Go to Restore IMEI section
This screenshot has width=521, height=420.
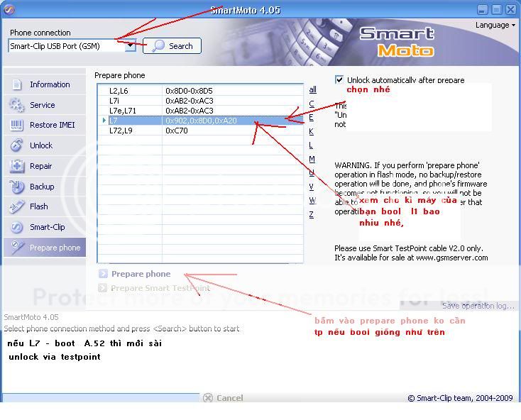(x=45, y=125)
